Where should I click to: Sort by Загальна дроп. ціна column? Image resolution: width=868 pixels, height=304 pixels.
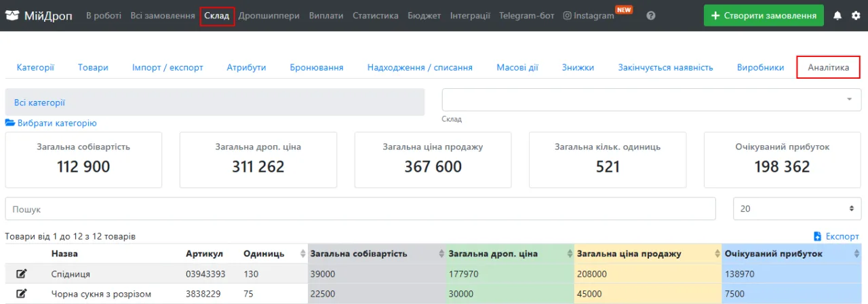click(x=570, y=254)
